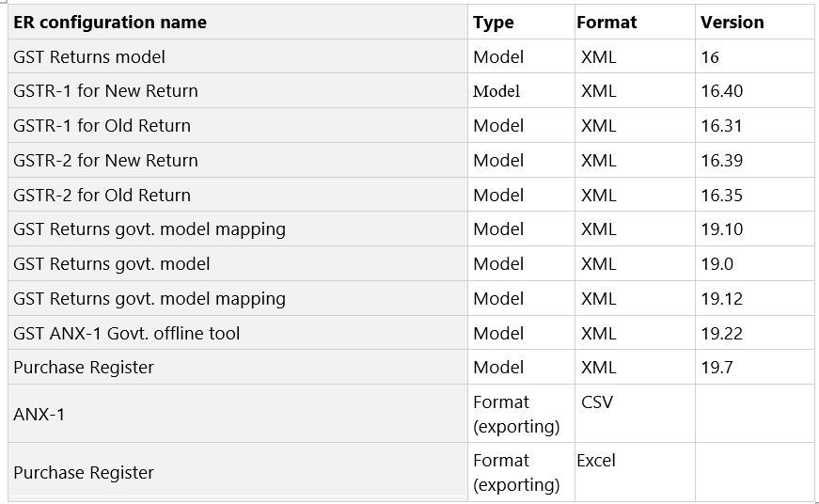Click GST ANX-1 Govt. offline tool
819x504 pixels.
[x=126, y=333]
